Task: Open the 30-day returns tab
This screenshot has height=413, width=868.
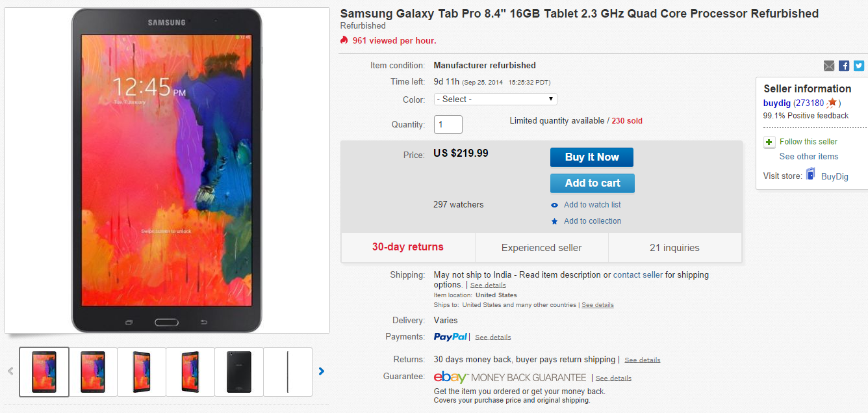Action: 407,247
